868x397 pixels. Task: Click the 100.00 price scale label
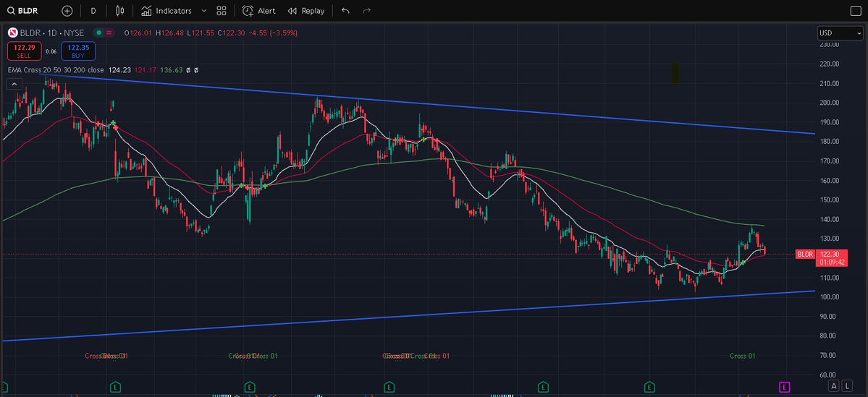830,297
